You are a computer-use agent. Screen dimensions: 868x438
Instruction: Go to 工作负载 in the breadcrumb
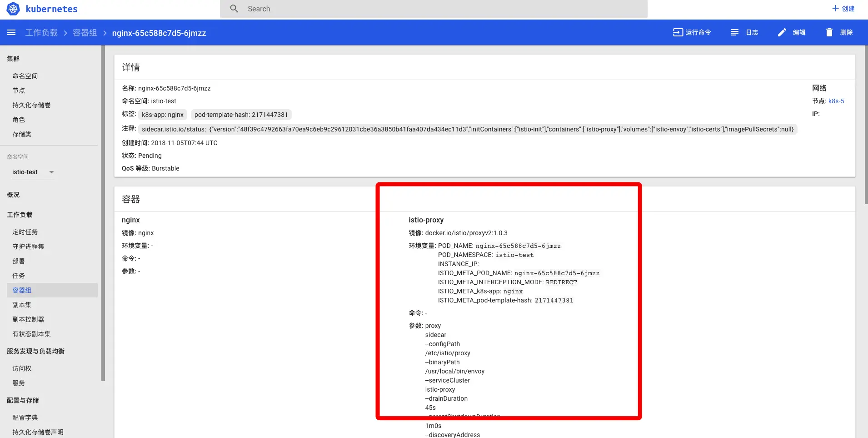[41, 33]
